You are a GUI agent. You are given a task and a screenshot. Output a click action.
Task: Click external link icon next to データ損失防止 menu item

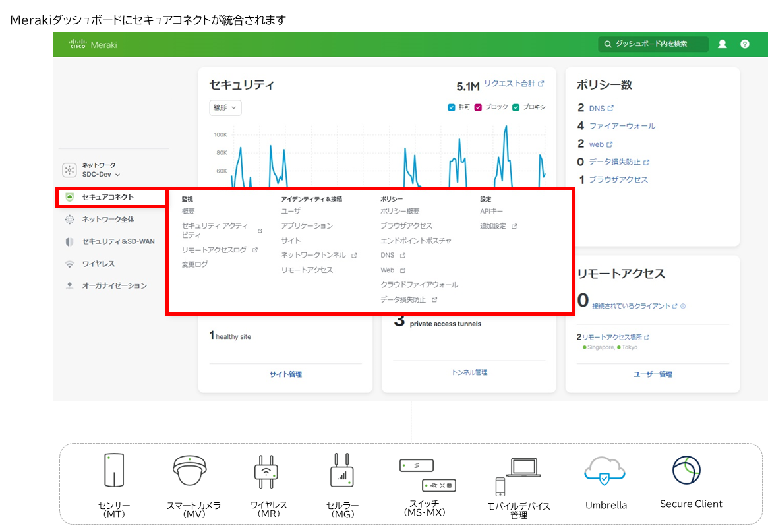click(434, 299)
